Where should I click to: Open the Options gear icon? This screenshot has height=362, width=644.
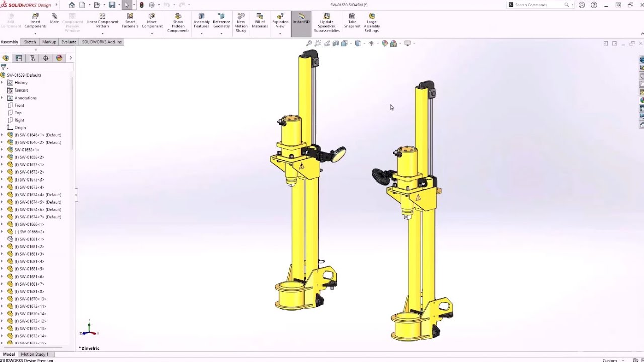point(152,5)
